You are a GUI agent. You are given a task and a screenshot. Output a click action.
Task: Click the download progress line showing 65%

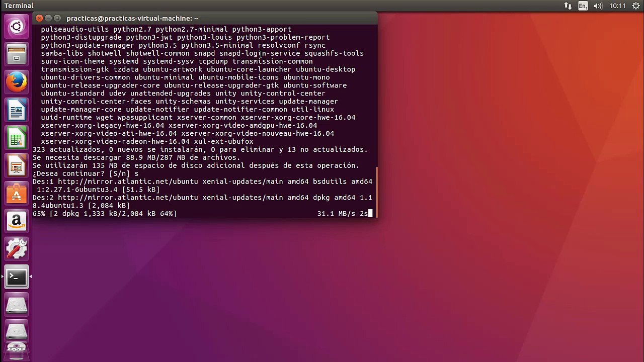point(202,214)
